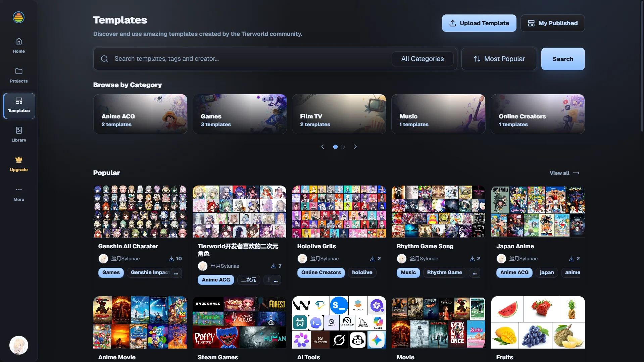644x362 pixels.
Task: Click the page vertical scrollbar
Action: (x=642, y=67)
